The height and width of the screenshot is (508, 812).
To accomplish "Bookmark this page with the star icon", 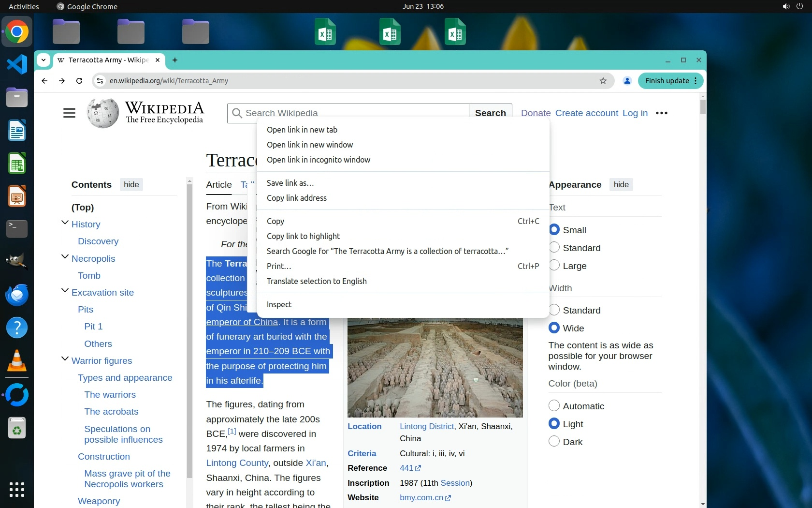I will pos(603,81).
